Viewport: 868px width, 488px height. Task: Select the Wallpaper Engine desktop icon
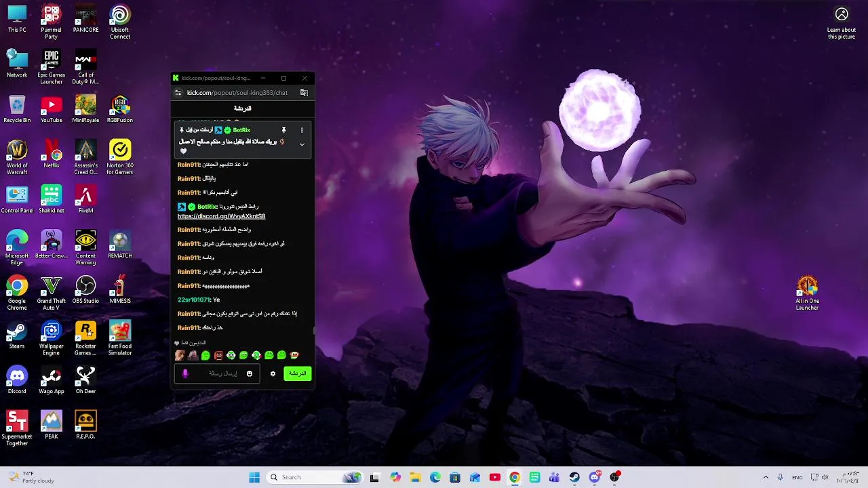point(51,339)
